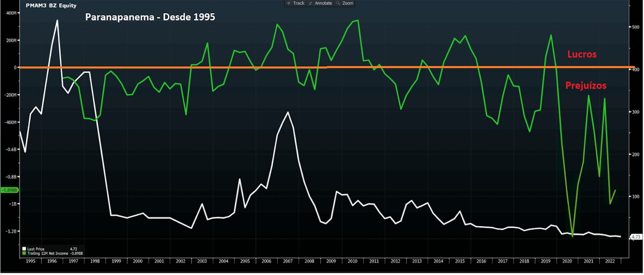644x275 pixels.
Task: Click the -0.6B label on the left axis
Action: point(11,149)
